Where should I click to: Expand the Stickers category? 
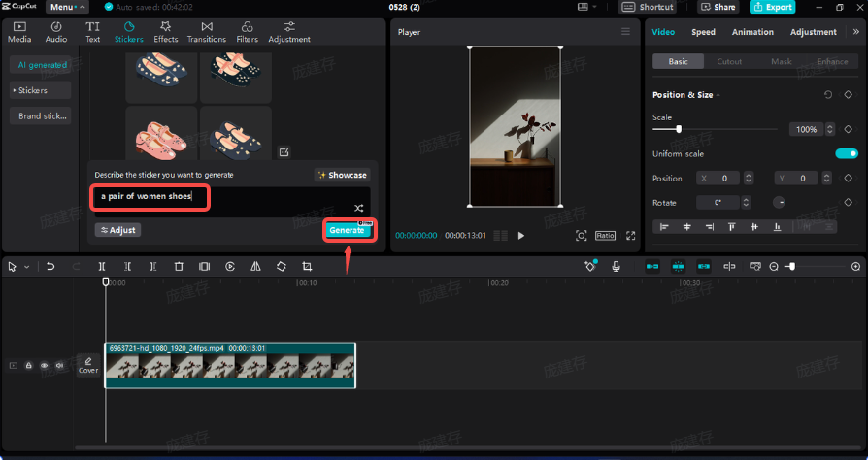pos(41,90)
